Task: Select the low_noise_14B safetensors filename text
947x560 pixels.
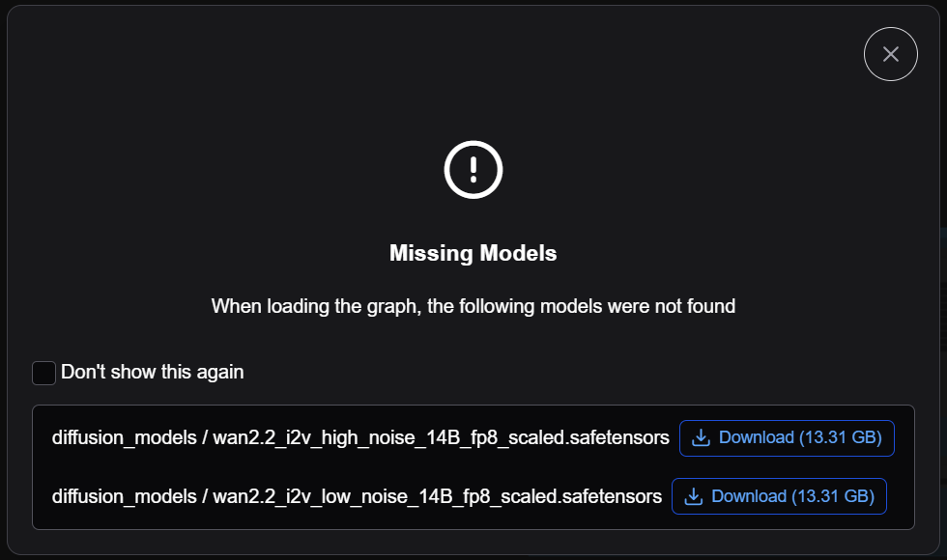Action: (x=437, y=496)
